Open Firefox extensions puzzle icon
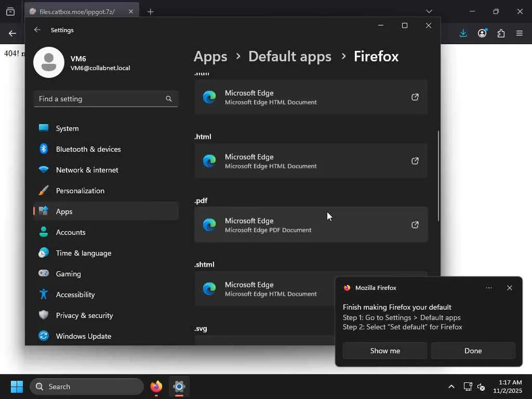 click(501, 33)
